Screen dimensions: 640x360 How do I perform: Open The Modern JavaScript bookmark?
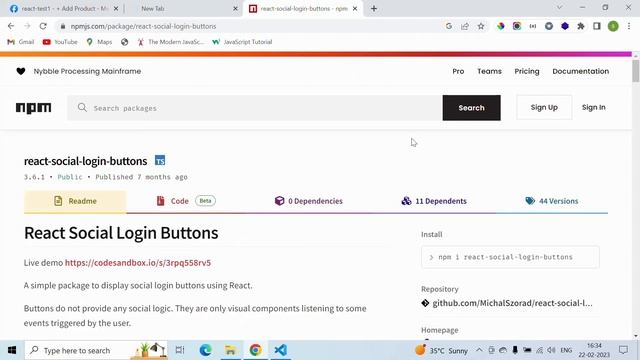point(171,42)
